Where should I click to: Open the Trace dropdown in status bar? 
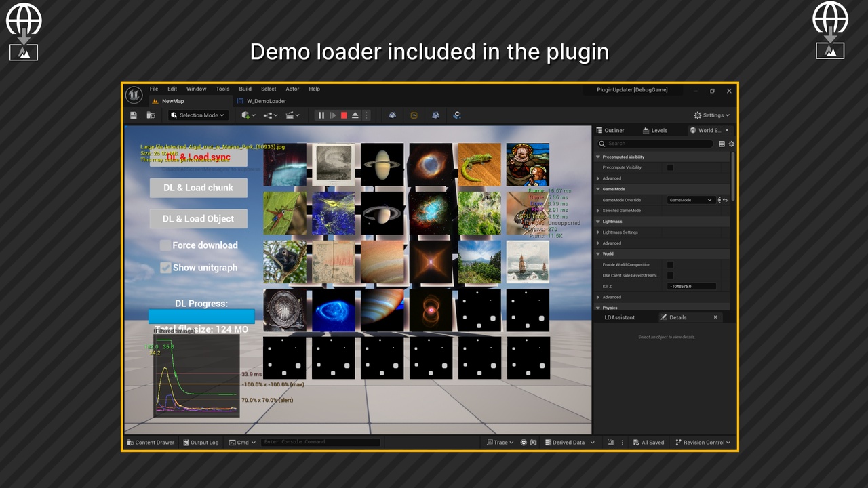click(x=500, y=443)
